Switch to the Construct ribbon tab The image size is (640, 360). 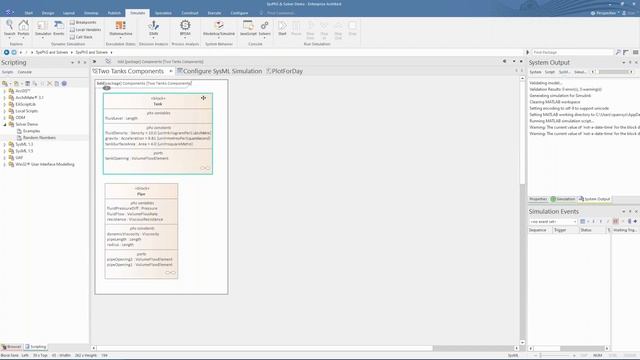click(x=190, y=13)
